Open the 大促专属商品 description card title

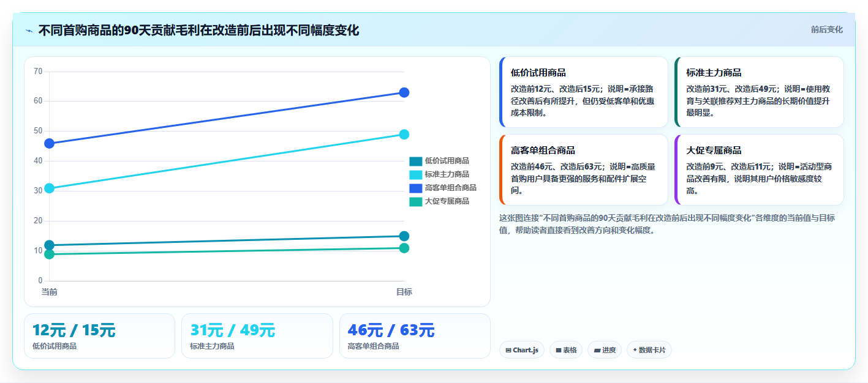point(714,150)
